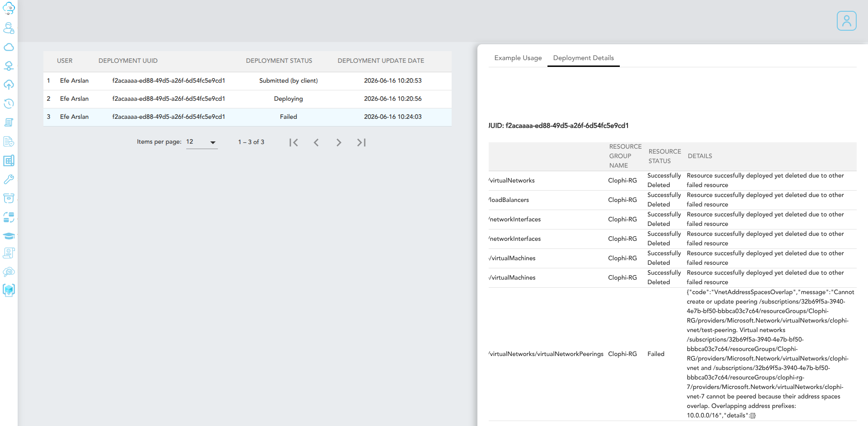This screenshot has width=868, height=426.
Task: Click the archive box sidebar icon
Action: point(9,198)
